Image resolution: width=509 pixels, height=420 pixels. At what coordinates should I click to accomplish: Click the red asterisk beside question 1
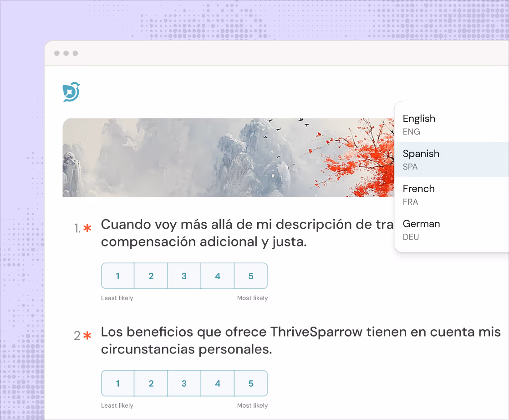pos(87,227)
